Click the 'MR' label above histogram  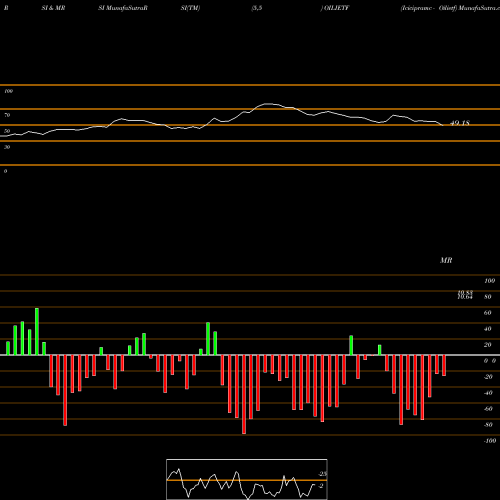(x=446, y=260)
